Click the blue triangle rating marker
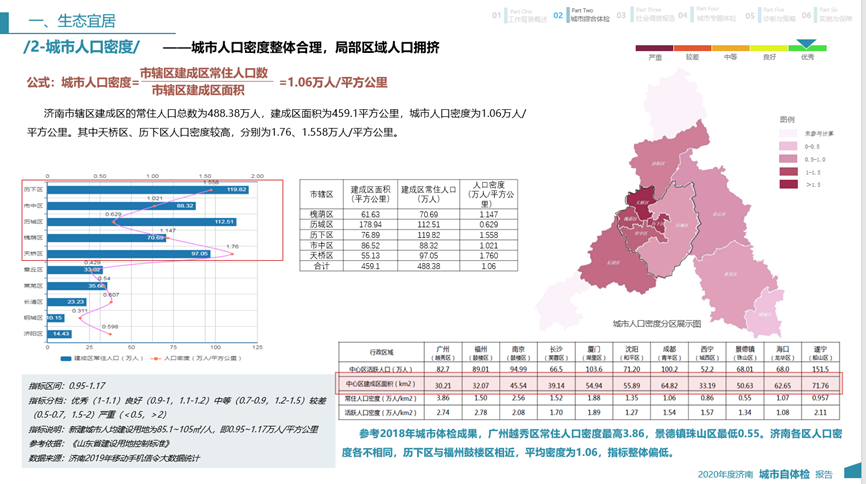 click(806, 44)
